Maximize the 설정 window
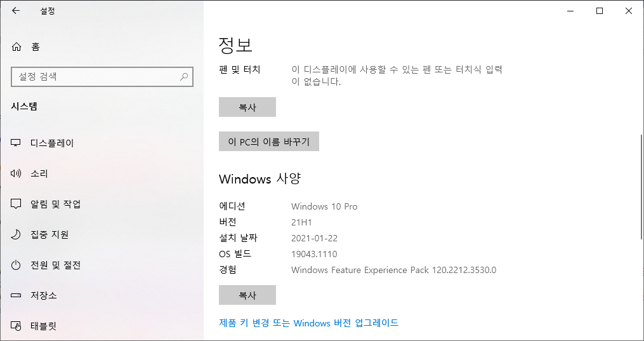Viewport: 644px width, 341px height. point(600,11)
